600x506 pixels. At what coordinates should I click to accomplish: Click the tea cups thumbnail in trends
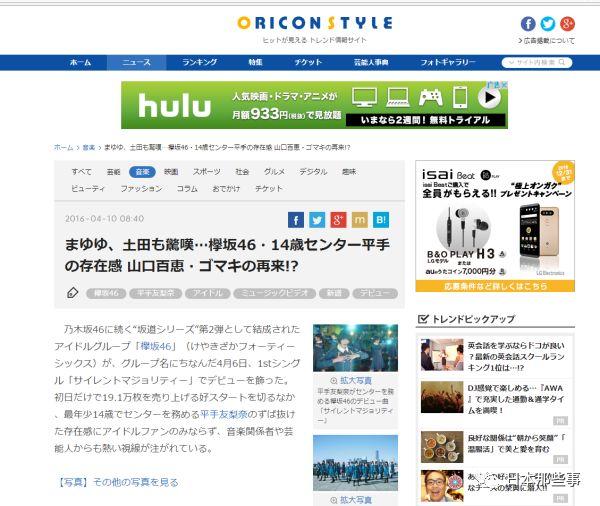442,447
